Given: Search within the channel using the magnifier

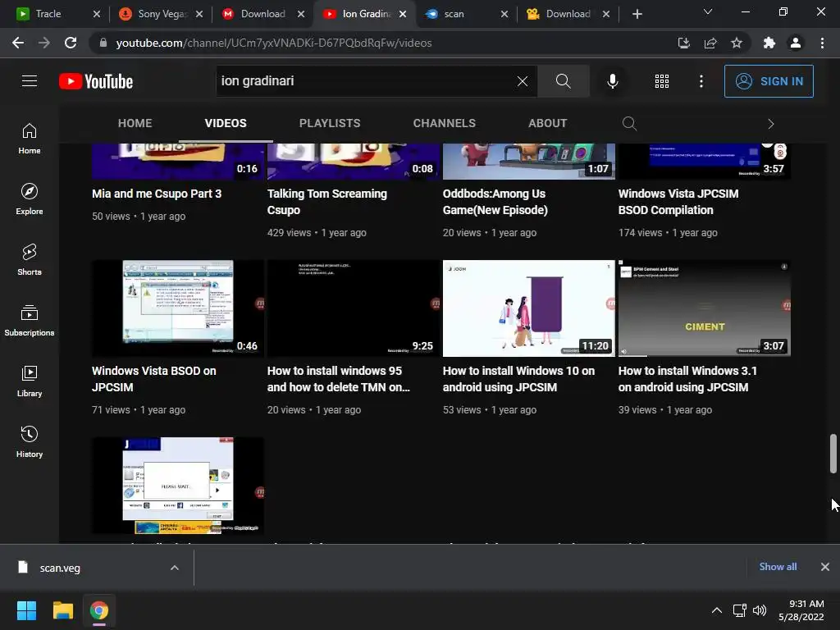Looking at the screenshot, I should click(x=629, y=124).
